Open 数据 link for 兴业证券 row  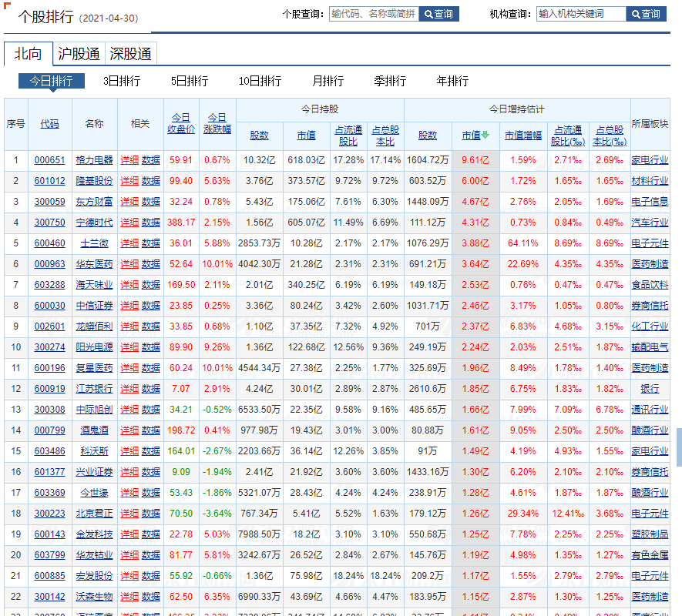click(151, 472)
